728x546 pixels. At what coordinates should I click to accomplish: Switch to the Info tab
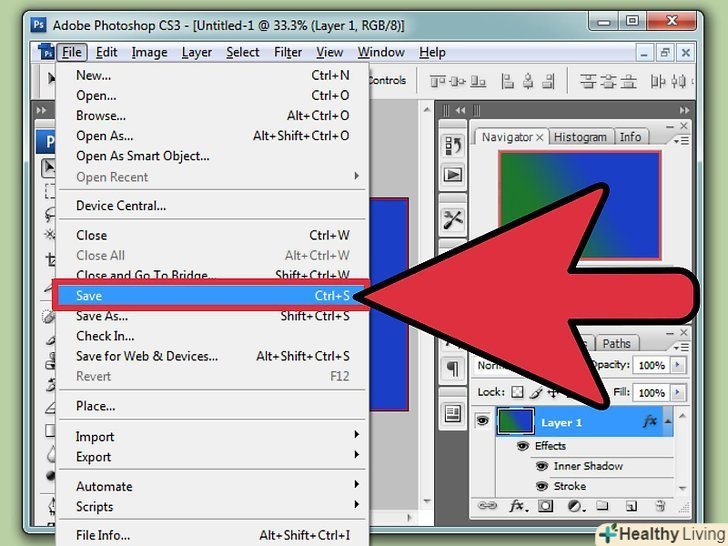630,137
